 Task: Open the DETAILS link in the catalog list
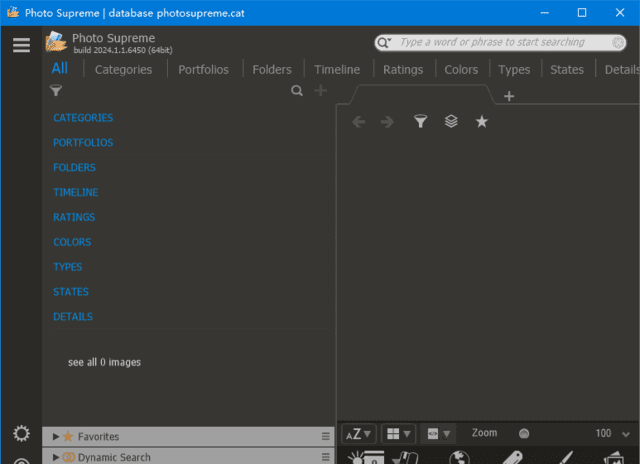73,317
